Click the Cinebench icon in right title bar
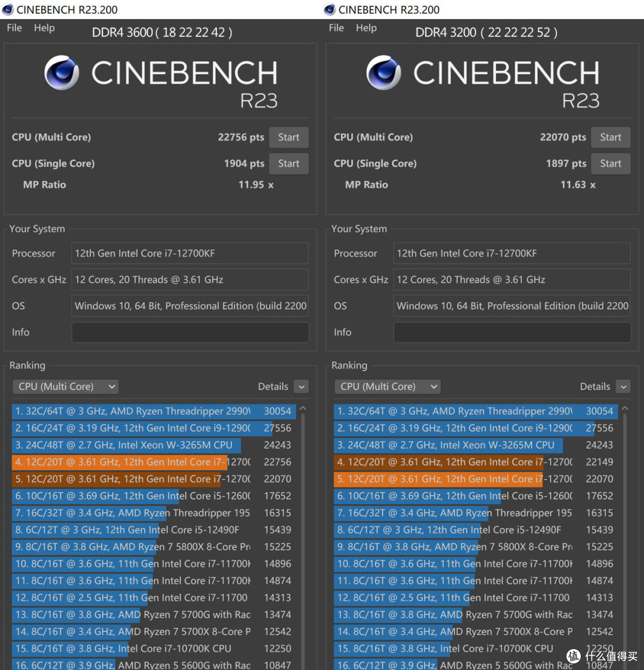The image size is (644, 670). pos(329,10)
